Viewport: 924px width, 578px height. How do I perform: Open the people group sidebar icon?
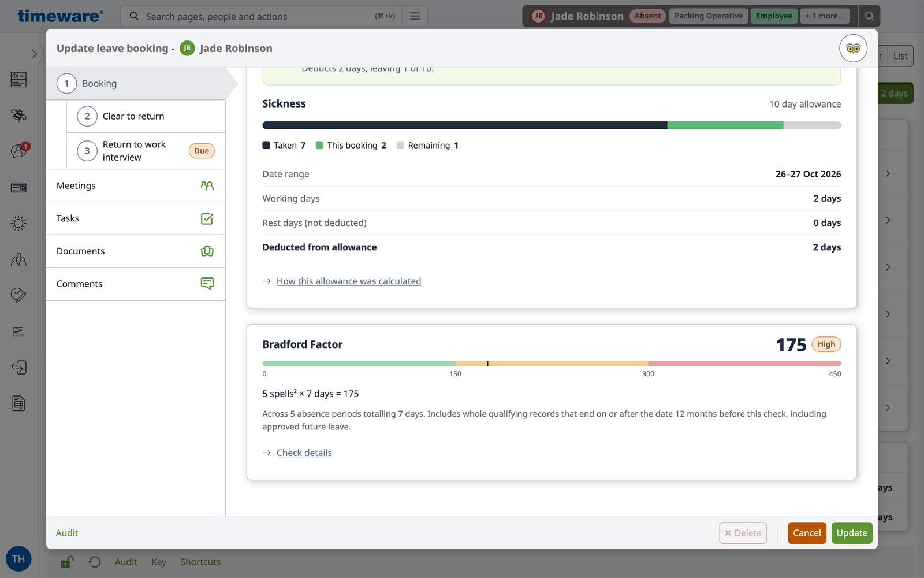[18, 260]
